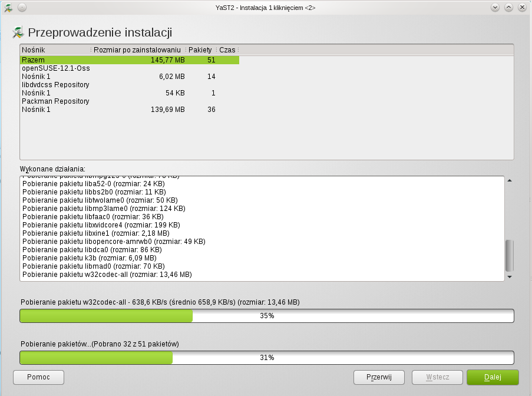Click the green Dalej button

click(x=493, y=377)
